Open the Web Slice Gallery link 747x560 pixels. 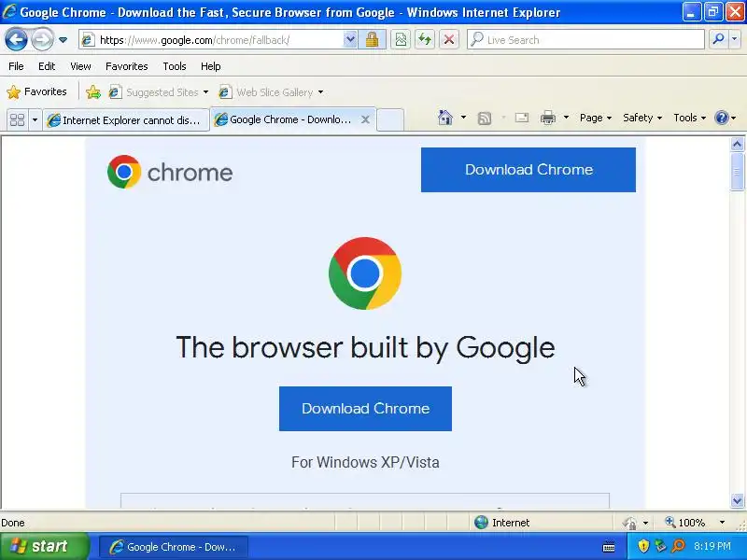tap(271, 91)
